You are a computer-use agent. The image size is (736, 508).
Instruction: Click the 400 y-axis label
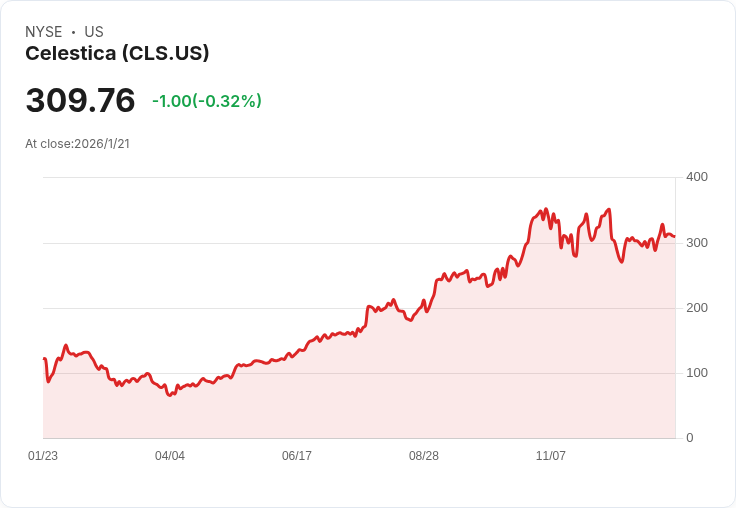(696, 177)
